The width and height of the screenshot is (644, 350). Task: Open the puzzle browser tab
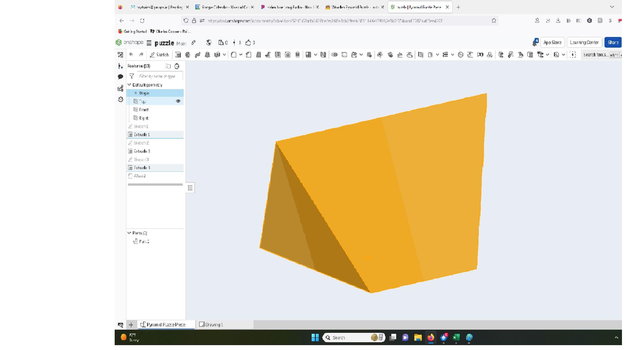[418, 7]
